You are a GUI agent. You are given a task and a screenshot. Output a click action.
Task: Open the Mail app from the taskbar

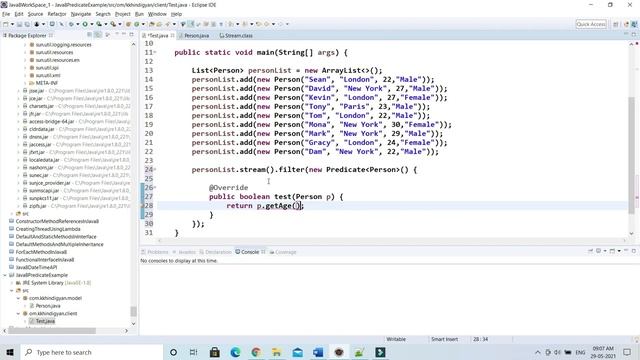point(298,352)
